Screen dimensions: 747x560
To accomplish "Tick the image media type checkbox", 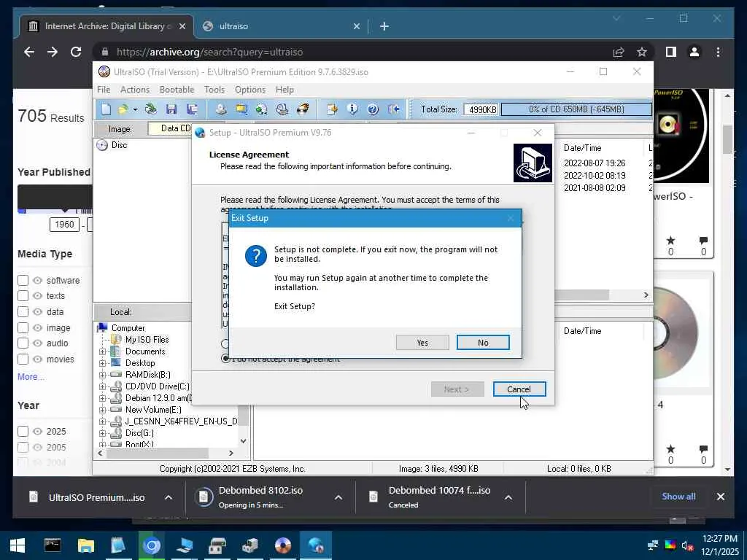I will click(23, 327).
